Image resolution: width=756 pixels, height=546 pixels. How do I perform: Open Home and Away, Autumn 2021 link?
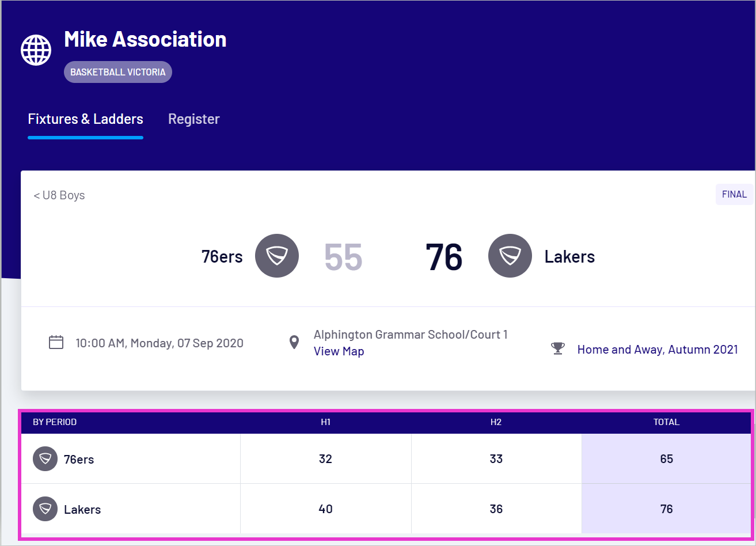pyautogui.click(x=657, y=350)
